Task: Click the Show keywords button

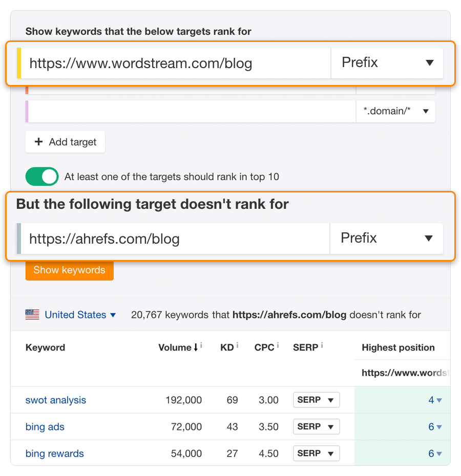Action: (x=70, y=270)
